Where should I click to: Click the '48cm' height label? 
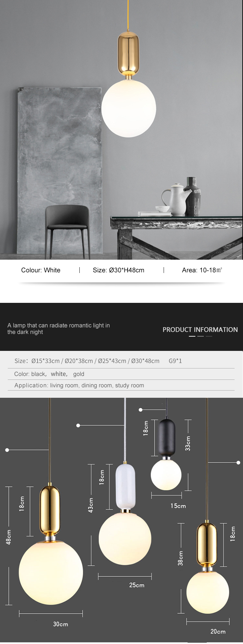click(x=9, y=537)
